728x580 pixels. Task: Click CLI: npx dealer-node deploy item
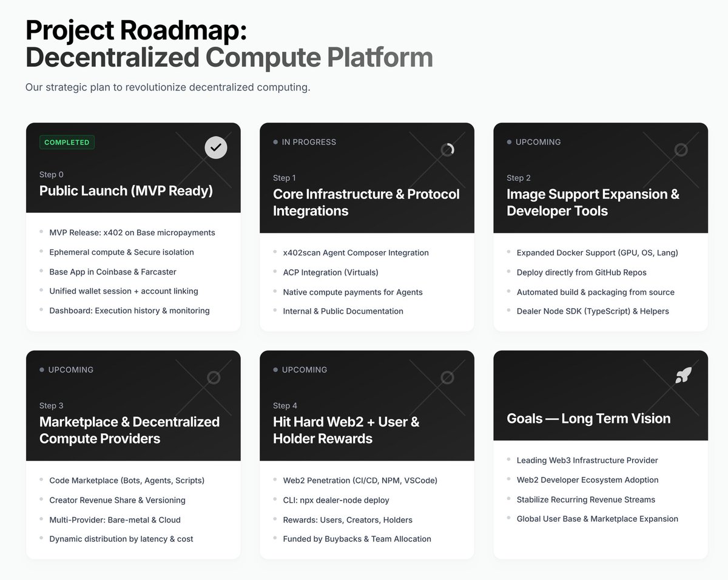pos(336,501)
